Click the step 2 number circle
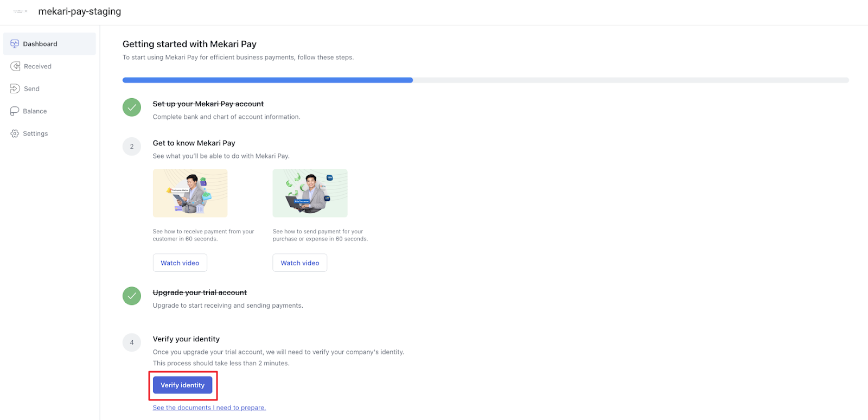Image resolution: width=868 pixels, height=420 pixels. 132,147
